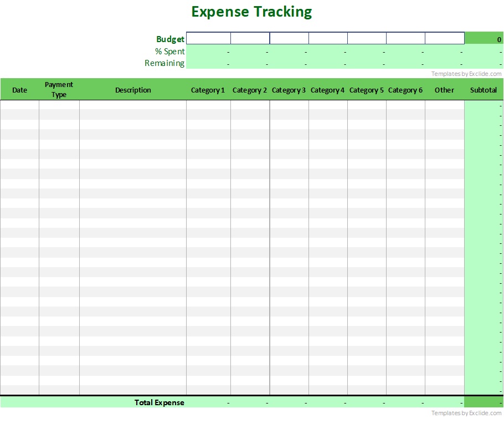Screen dimensions: 504x439
Task: Select the Subtotal column header
Action: [484, 90]
